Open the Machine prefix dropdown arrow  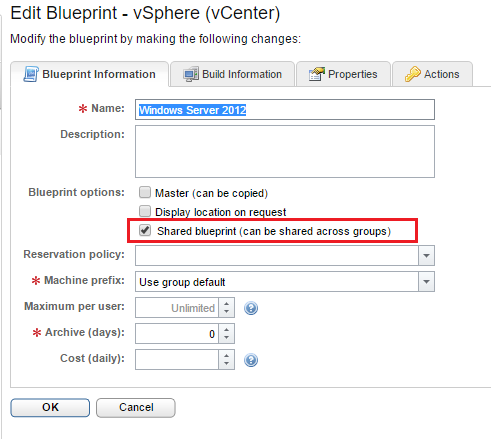click(426, 282)
